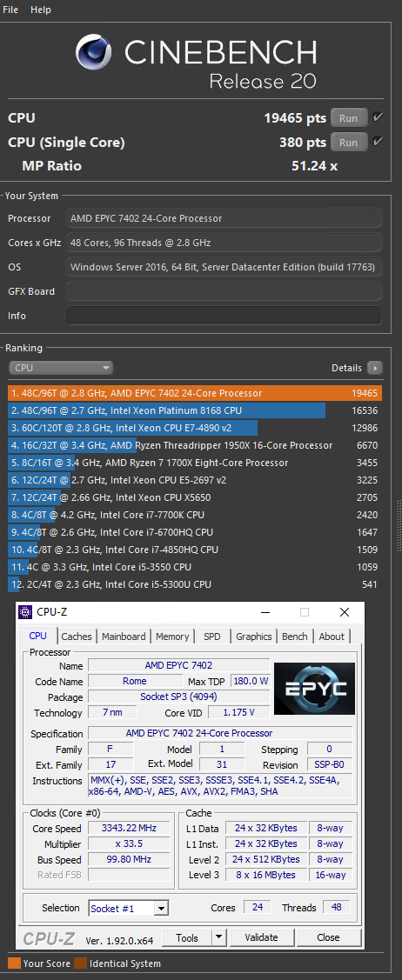Expand the Tools dropdown arrow
Screen dimensions: 402x980
point(218,937)
